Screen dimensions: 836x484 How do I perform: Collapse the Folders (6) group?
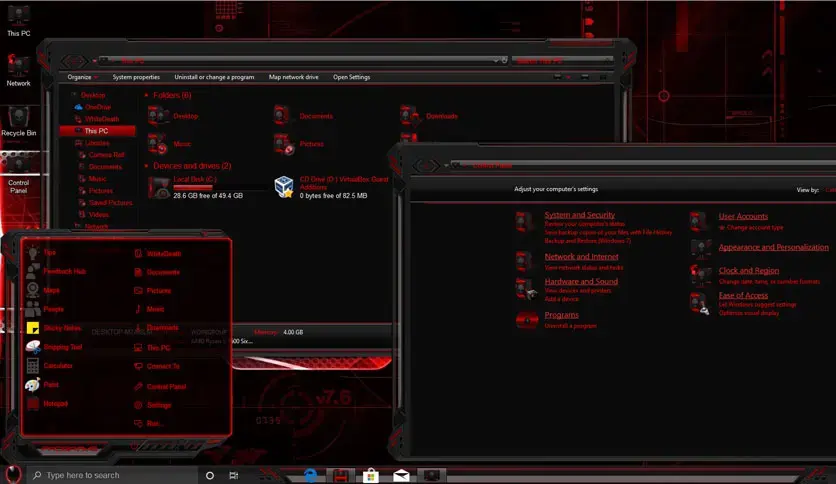[146, 95]
